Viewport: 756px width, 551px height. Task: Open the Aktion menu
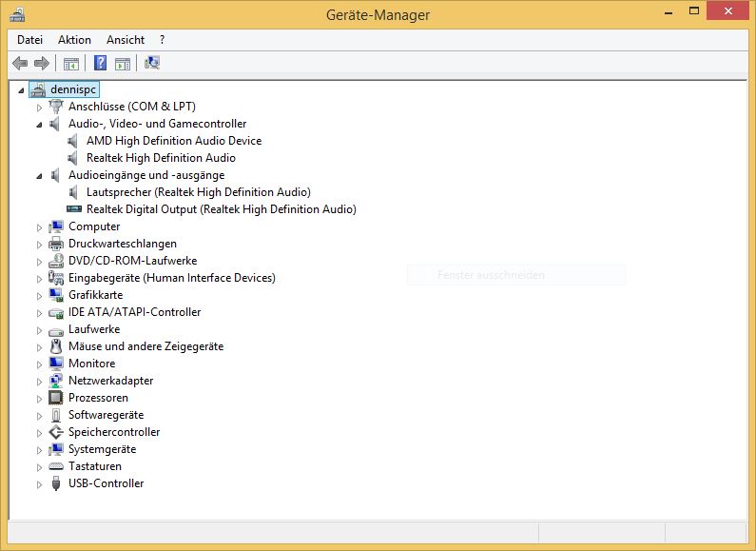74,40
